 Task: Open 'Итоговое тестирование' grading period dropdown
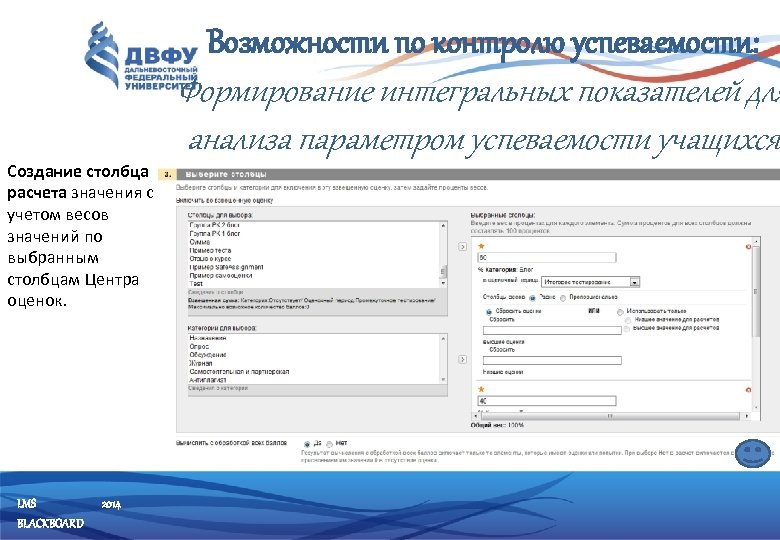coord(590,282)
